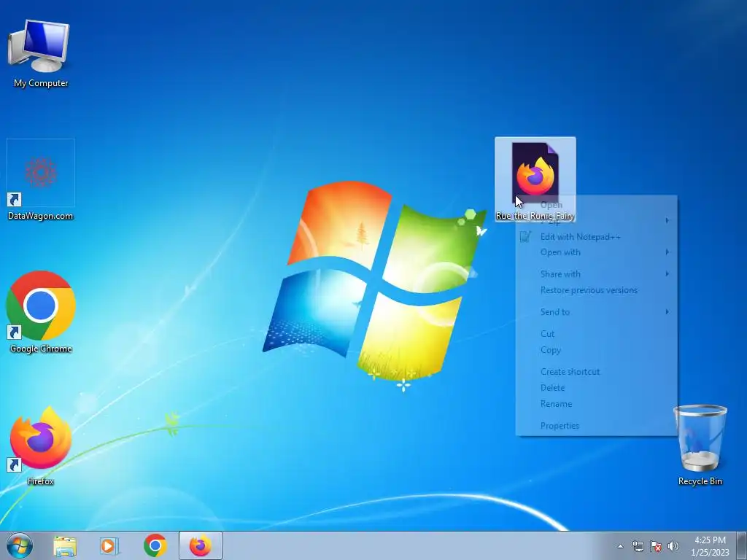
Task: Click the Google Chrome label text
Action: (x=41, y=349)
